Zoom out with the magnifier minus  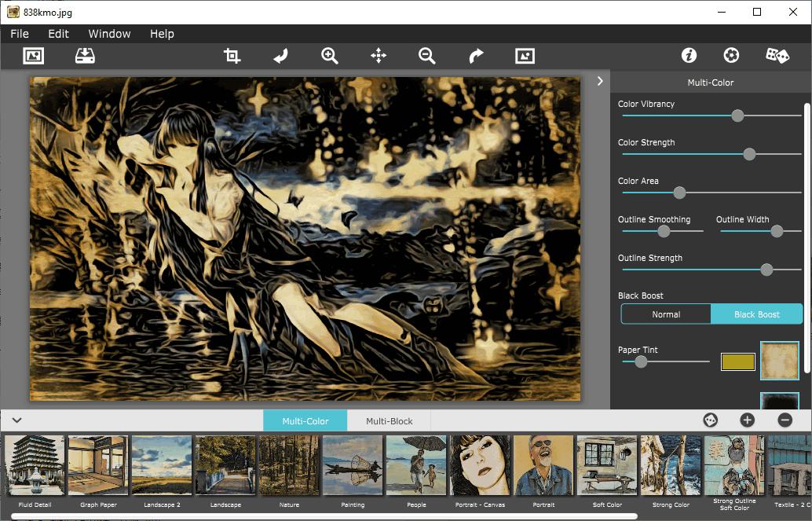point(427,56)
